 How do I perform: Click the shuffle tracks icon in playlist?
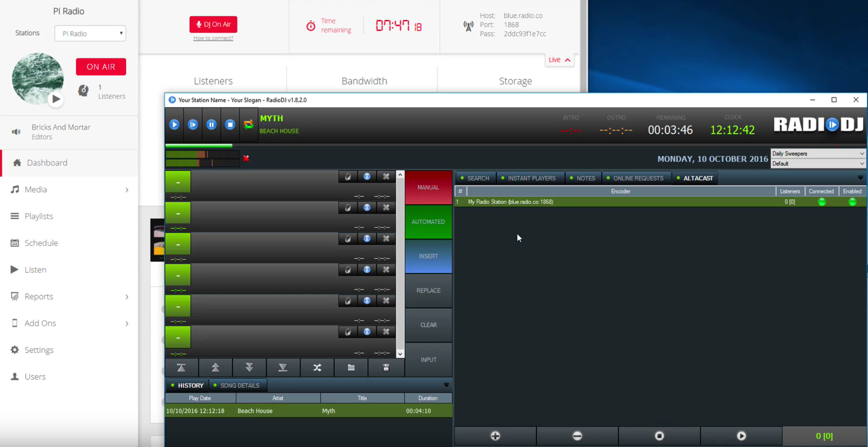click(317, 367)
